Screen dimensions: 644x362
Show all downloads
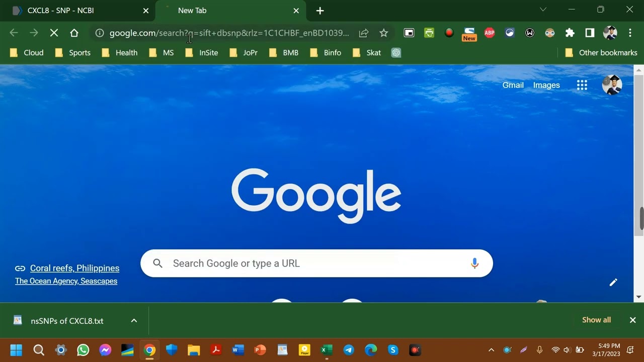pos(596,320)
